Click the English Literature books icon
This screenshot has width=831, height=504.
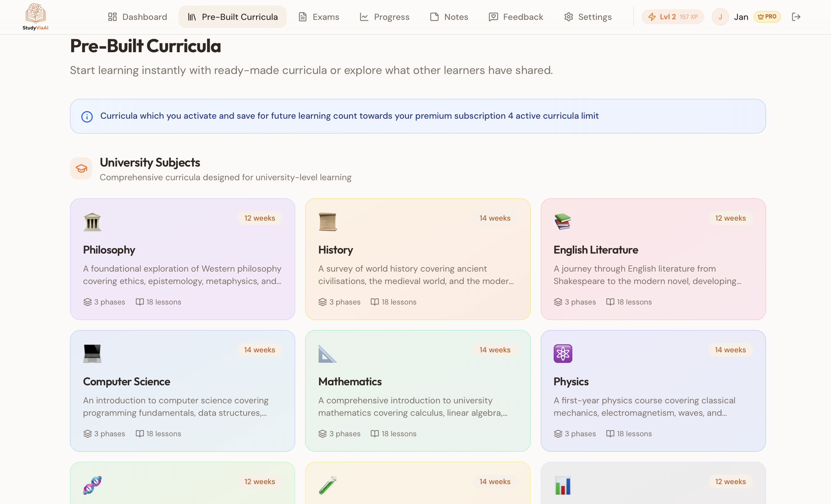[563, 222]
